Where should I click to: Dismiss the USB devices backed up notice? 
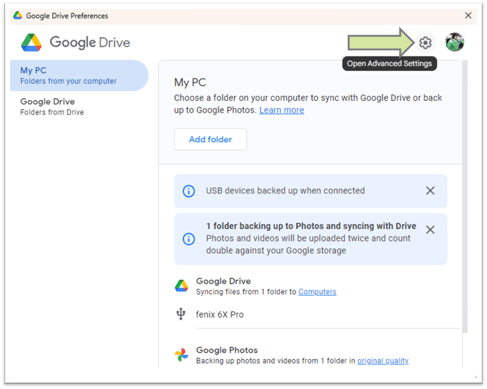pos(430,191)
